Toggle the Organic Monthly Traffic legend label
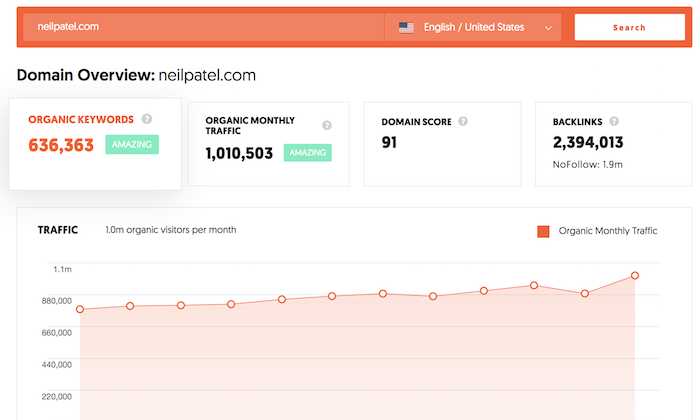This screenshot has width=700, height=420. [608, 231]
